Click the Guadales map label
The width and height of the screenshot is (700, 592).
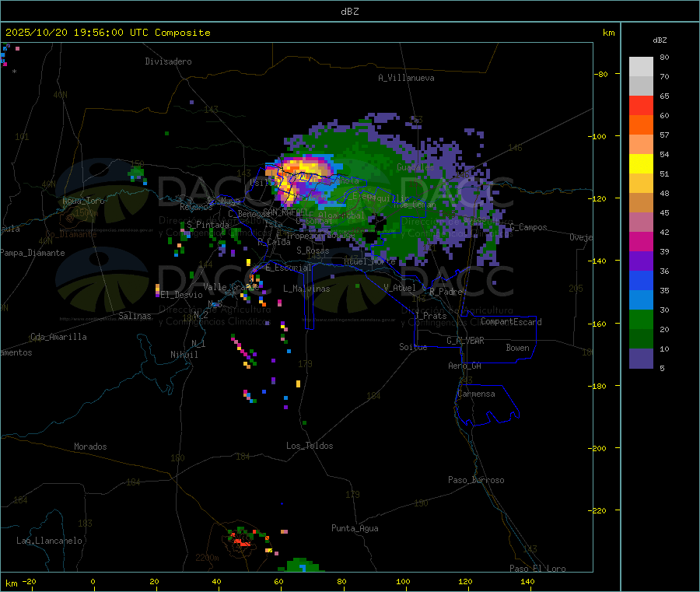coord(415,167)
